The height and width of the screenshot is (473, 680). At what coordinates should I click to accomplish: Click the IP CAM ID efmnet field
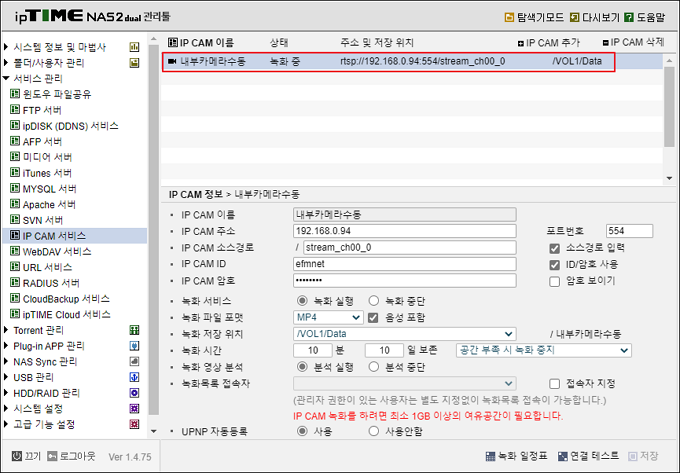[405, 264]
